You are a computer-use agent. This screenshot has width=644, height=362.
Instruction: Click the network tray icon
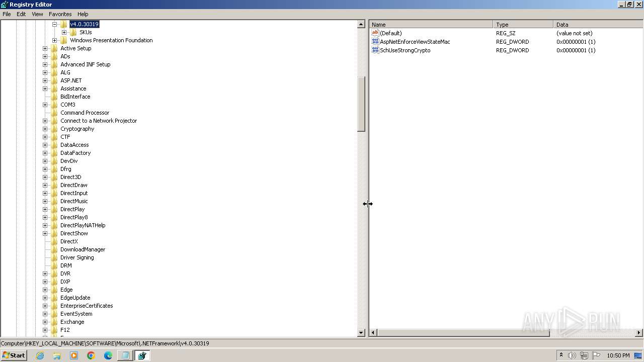click(584, 355)
